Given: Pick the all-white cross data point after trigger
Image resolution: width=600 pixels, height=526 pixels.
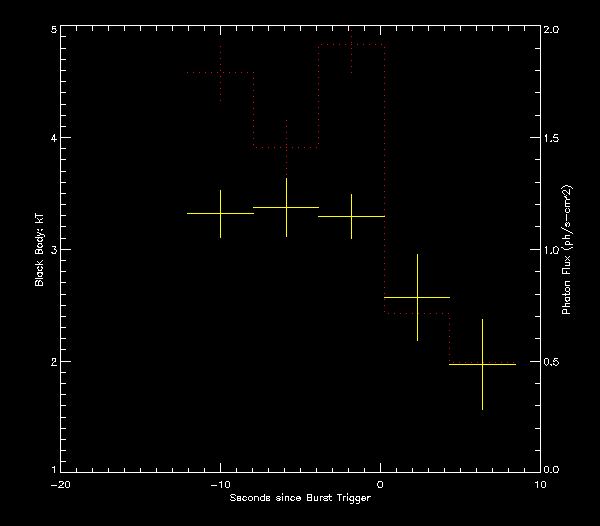Looking at the screenshot, I should [417, 297].
